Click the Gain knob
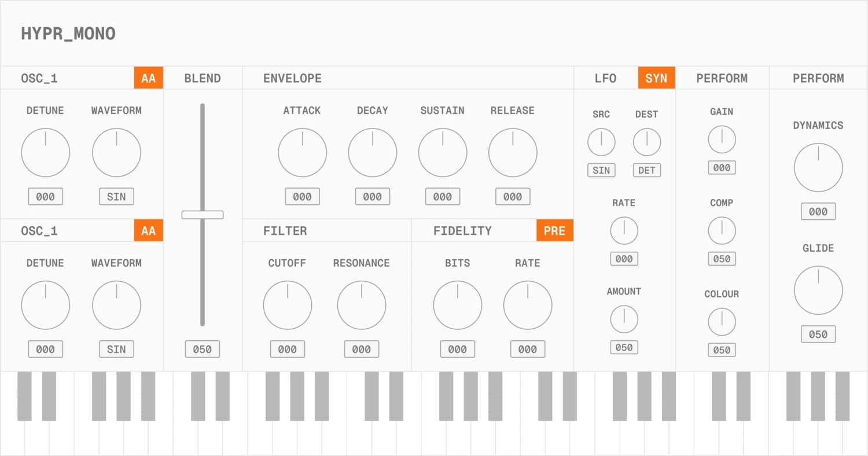This screenshot has height=456, width=868. (x=722, y=139)
